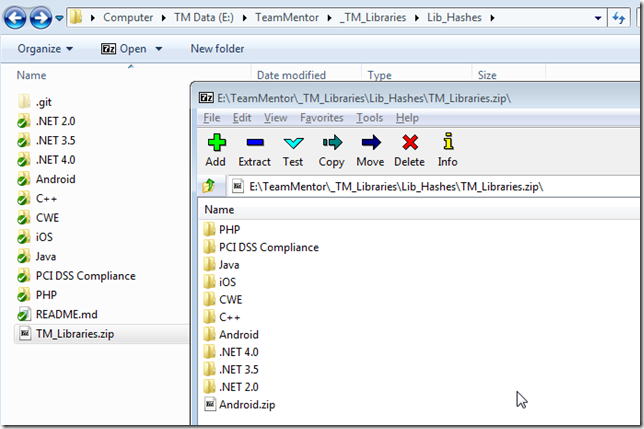Click the red Delete icon
The height and width of the screenshot is (429, 644).
(409, 145)
